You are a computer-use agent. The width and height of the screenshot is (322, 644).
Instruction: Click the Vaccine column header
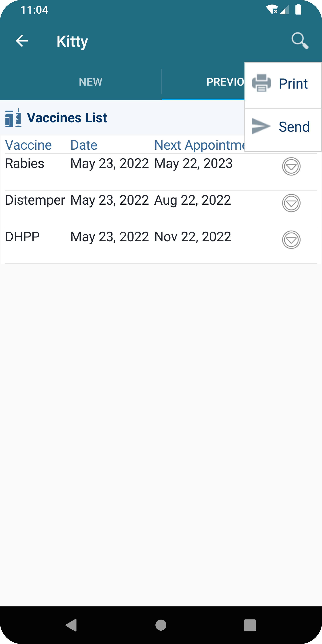[29, 145]
